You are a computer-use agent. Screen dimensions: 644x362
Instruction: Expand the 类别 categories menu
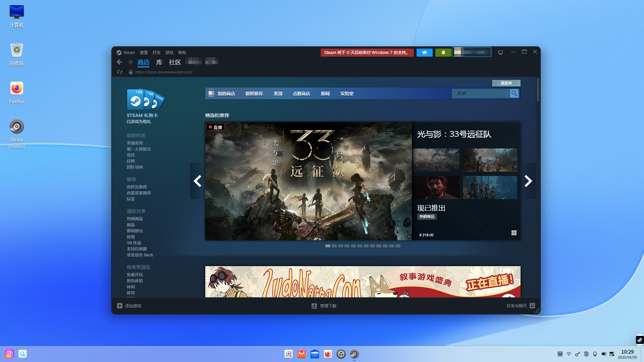(x=278, y=94)
